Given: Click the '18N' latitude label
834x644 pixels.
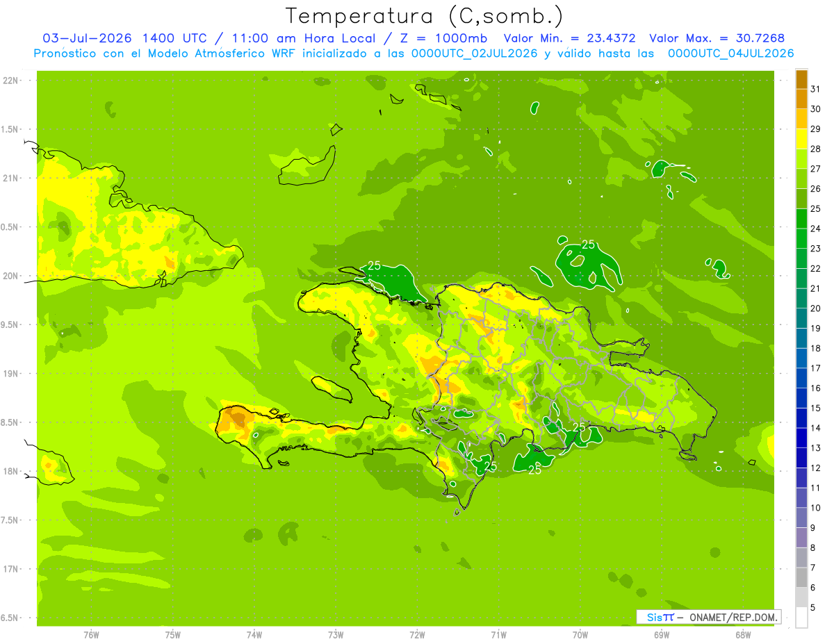Looking at the screenshot, I should pyautogui.click(x=11, y=471).
